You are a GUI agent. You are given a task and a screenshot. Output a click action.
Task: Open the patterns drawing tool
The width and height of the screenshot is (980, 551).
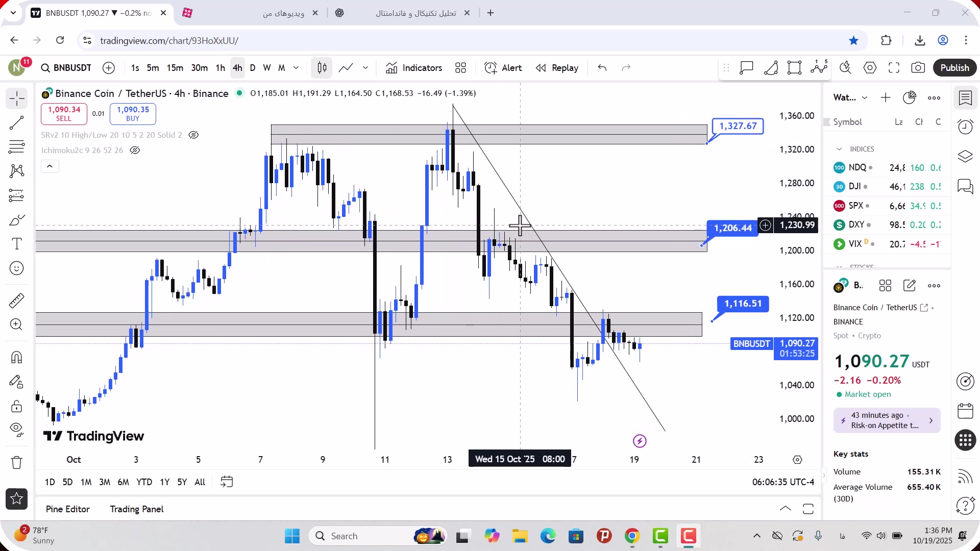point(17,171)
